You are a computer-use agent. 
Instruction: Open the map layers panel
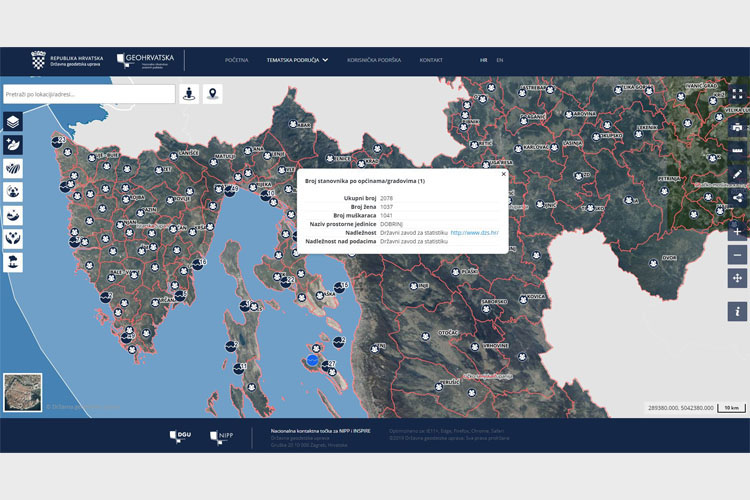pyautogui.click(x=14, y=121)
